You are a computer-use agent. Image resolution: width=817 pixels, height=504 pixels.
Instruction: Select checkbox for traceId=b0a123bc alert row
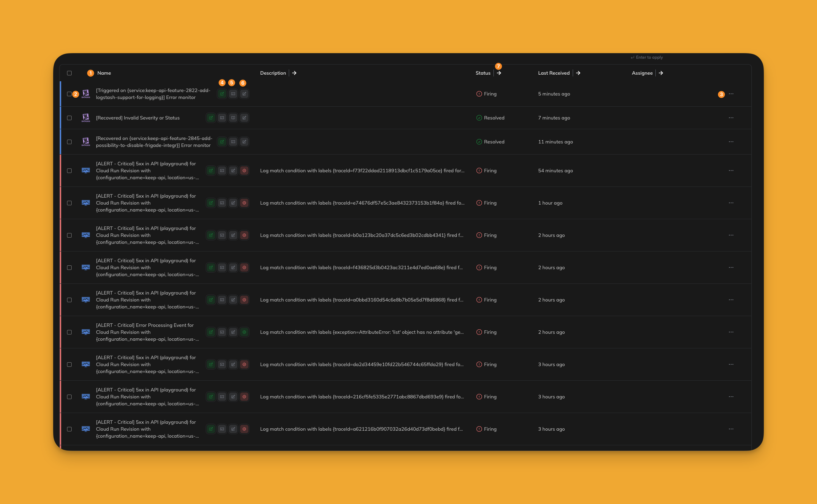[x=69, y=235]
